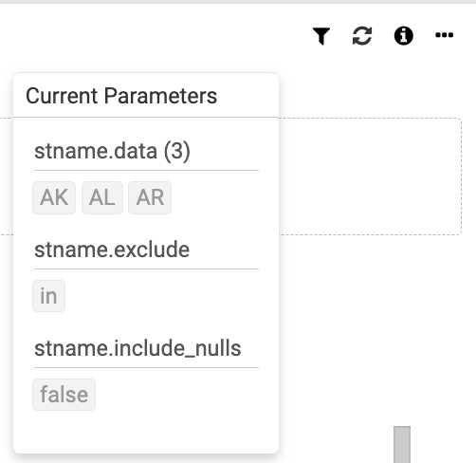Click the divider line under Current Parameters

point(146,117)
